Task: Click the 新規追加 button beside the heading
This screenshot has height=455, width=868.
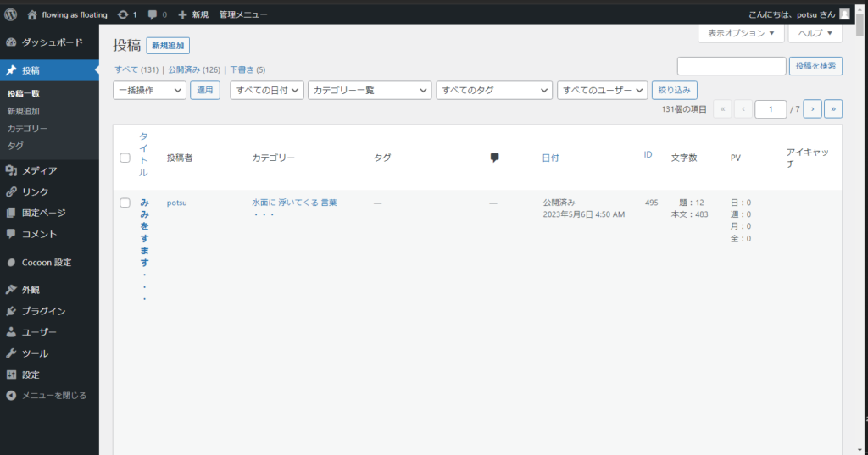Action: pyautogui.click(x=168, y=46)
